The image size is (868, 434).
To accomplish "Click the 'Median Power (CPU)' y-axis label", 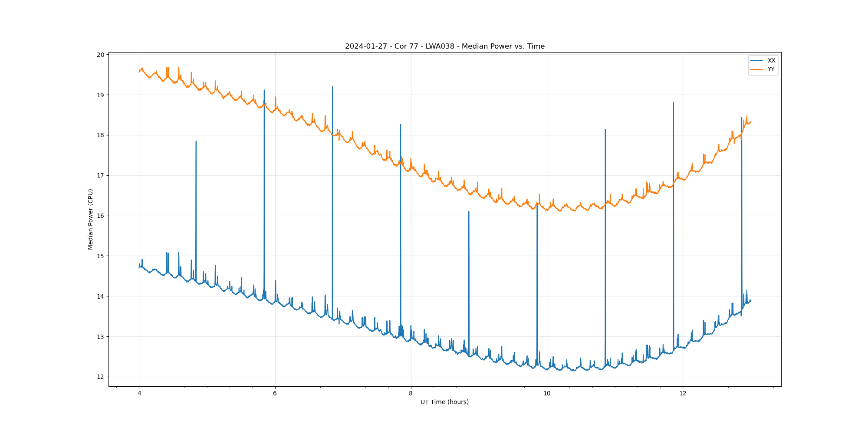I will pos(90,219).
